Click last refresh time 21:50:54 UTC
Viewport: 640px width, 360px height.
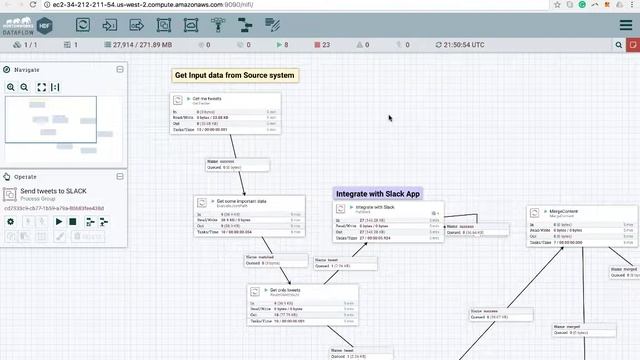click(460, 45)
